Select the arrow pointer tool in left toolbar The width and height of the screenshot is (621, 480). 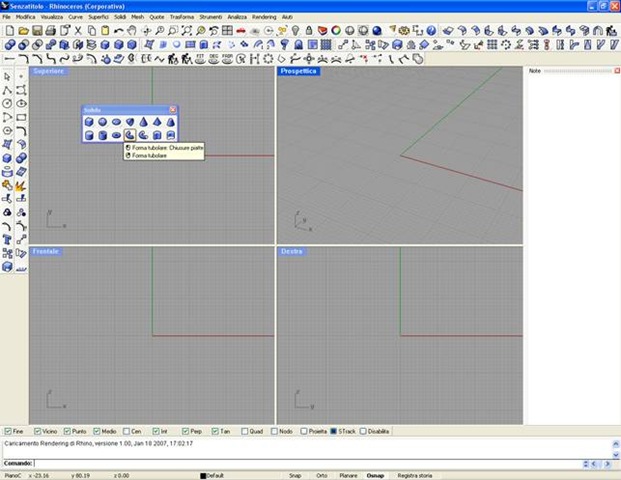(7, 77)
